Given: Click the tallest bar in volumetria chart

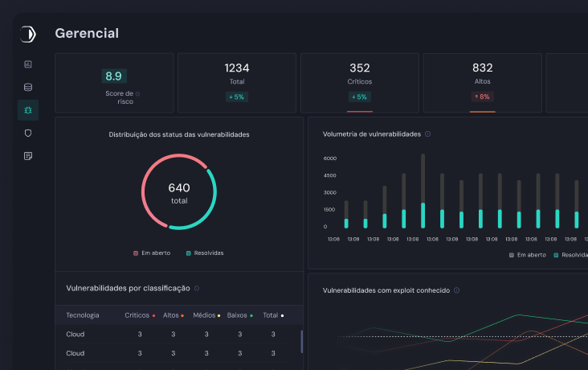Looking at the screenshot, I should point(423,191).
